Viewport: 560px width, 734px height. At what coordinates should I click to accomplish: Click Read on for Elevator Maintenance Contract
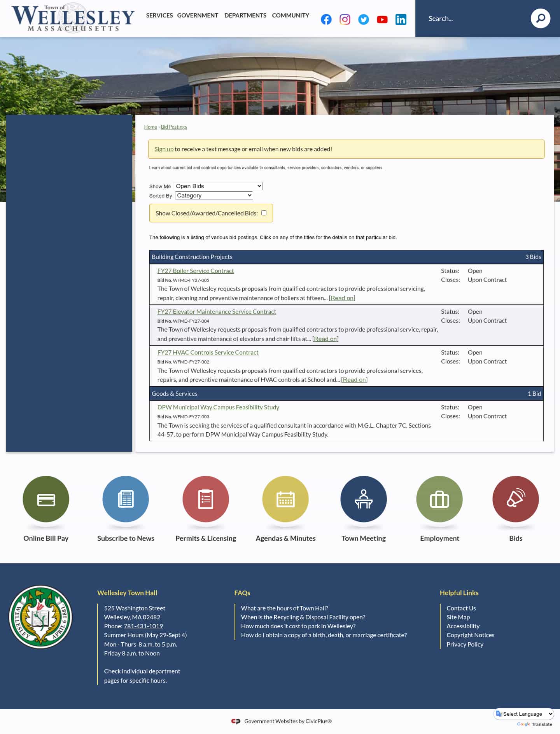(325, 339)
